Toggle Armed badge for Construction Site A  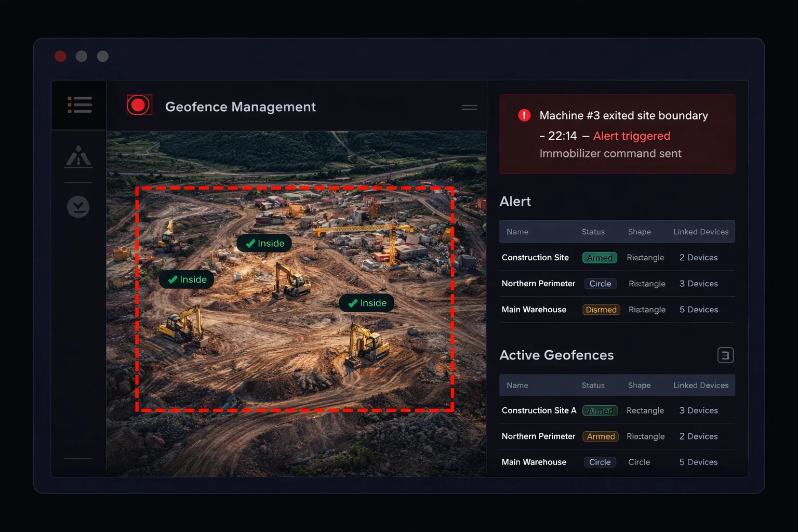point(600,411)
